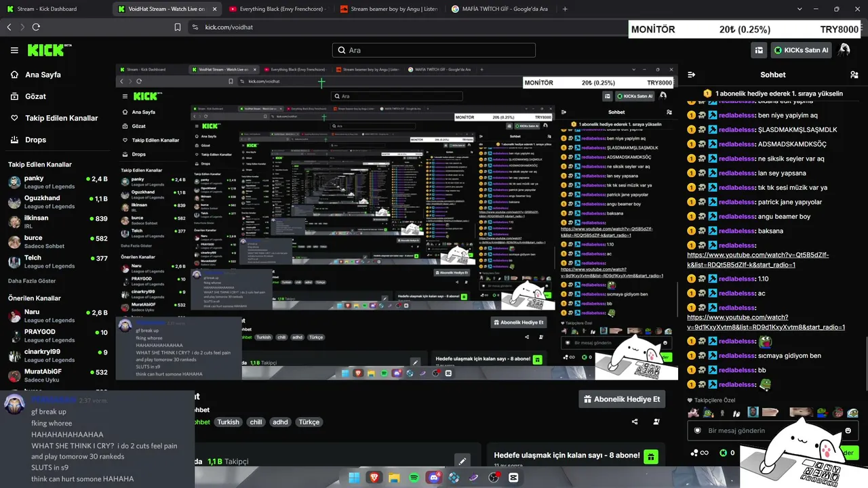The image size is (868, 488).
Task: Switch to the MAFİA TWİTCH GİF Google tab
Action: [499, 9]
